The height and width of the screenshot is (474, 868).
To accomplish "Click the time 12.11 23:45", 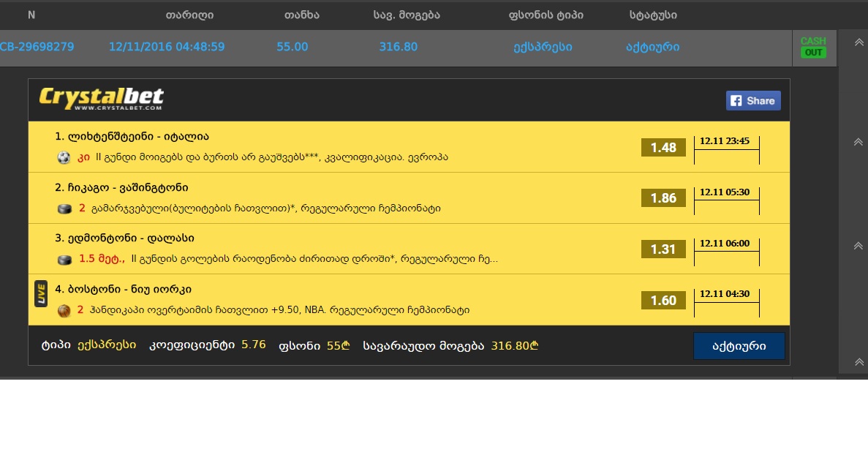I will (724, 141).
